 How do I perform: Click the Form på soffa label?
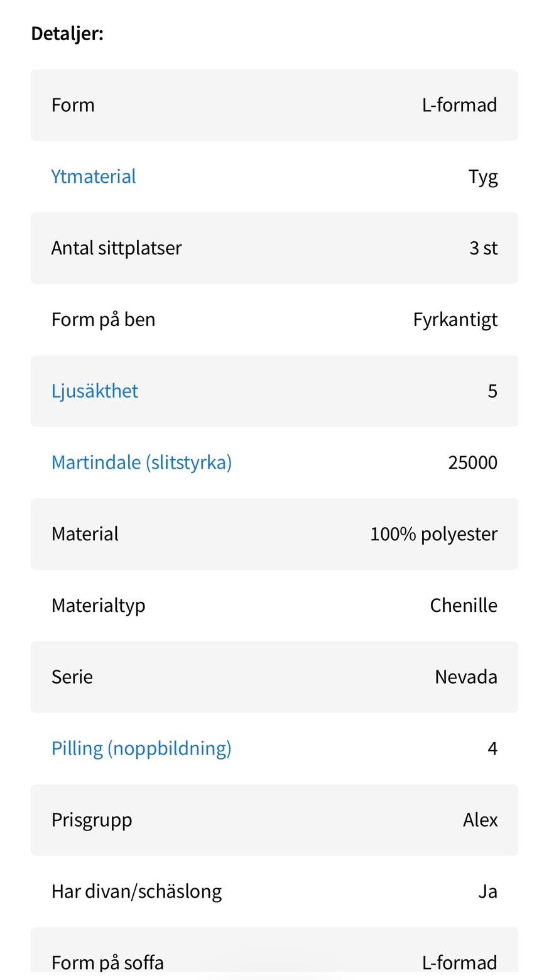107,962
